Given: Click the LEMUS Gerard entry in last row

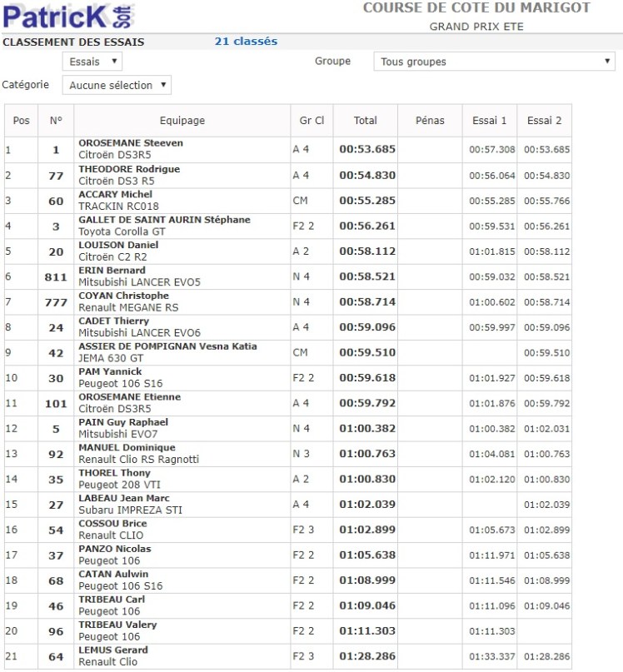Looking at the screenshot, I should pos(113,650).
